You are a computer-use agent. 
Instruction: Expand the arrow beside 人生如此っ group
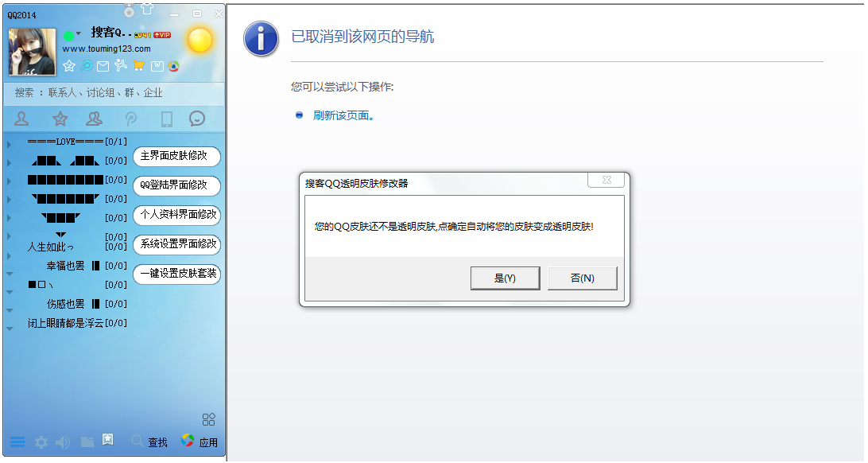pos(9,256)
